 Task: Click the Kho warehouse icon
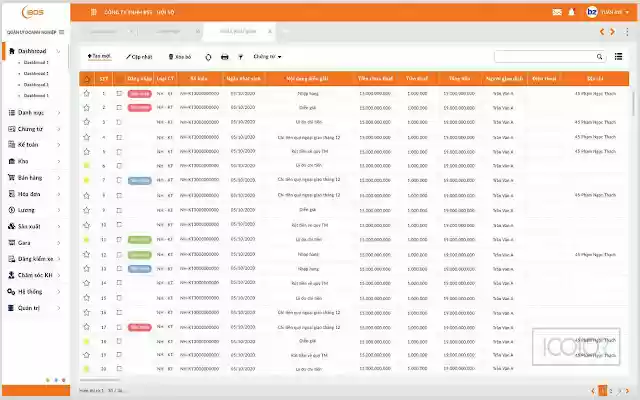pos(11,161)
